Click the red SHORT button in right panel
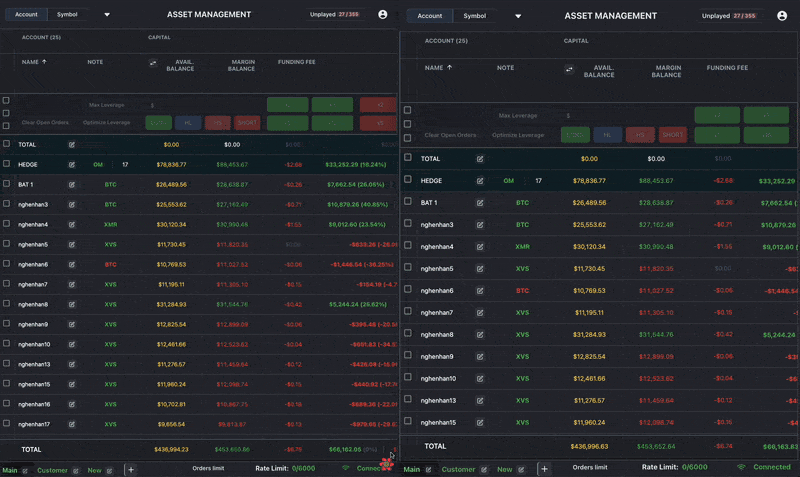 point(672,135)
